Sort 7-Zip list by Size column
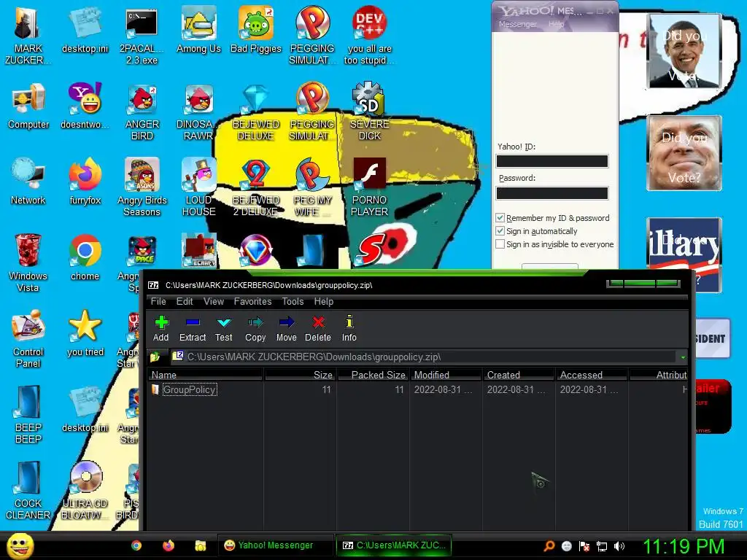The height and width of the screenshot is (560, 747). (300, 375)
